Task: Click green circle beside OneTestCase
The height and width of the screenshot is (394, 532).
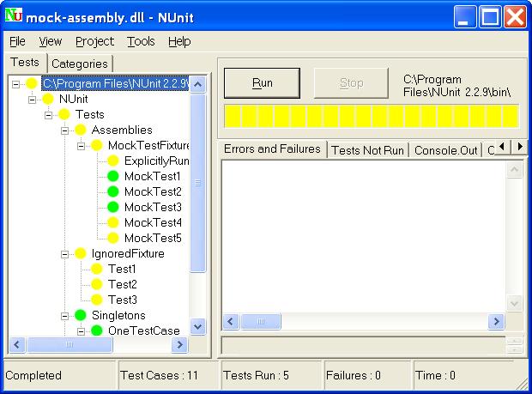Action: point(97,330)
